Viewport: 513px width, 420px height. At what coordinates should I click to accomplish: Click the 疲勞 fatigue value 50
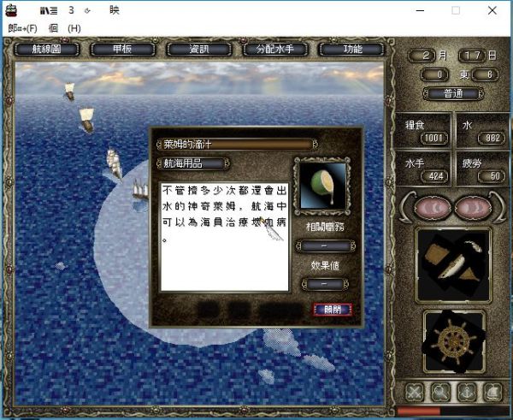pyautogui.click(x=493, y=176)
